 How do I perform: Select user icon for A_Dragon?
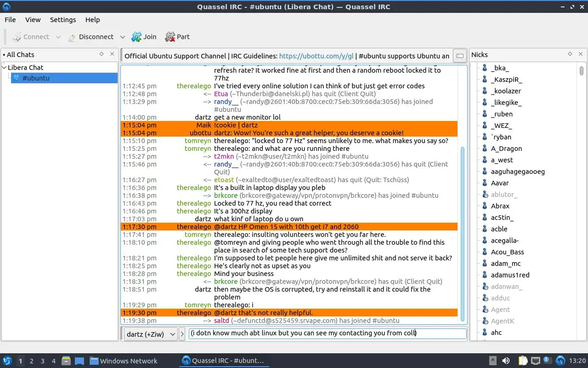pos(484,149)
